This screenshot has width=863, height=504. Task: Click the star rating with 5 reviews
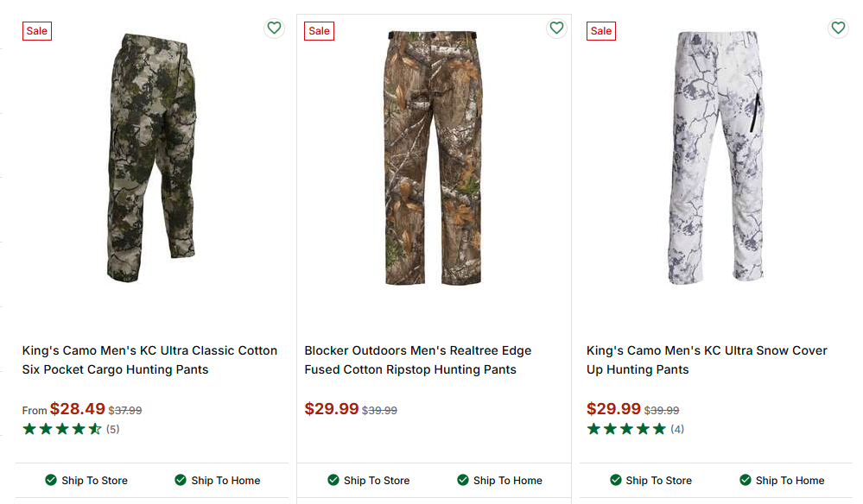pos(62,429)
